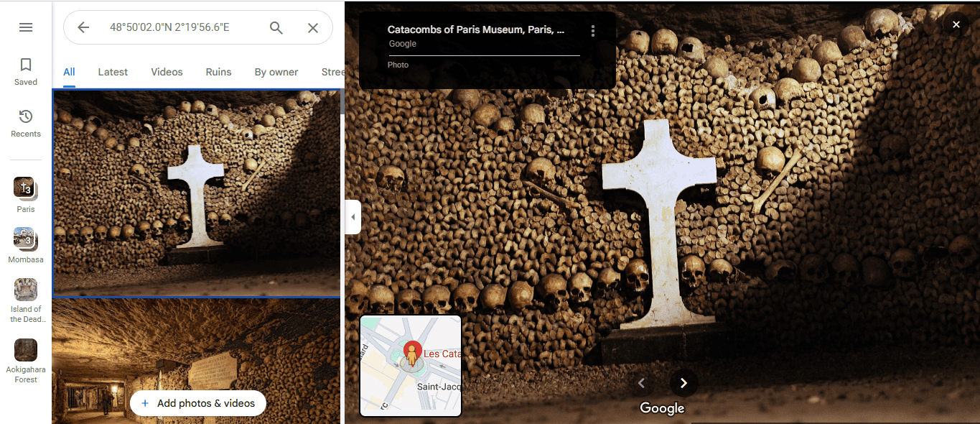Switch to the Latest tab

[113, 72]
